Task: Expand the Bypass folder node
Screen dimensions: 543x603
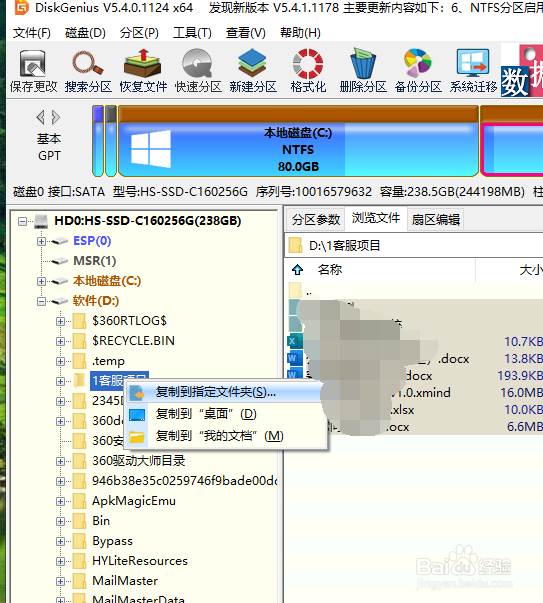Action: pos(60,541)
